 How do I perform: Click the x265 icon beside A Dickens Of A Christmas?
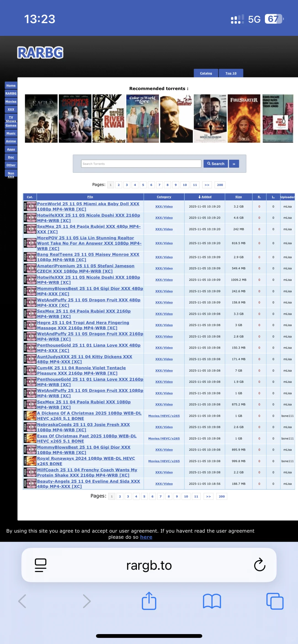point(30,416)
